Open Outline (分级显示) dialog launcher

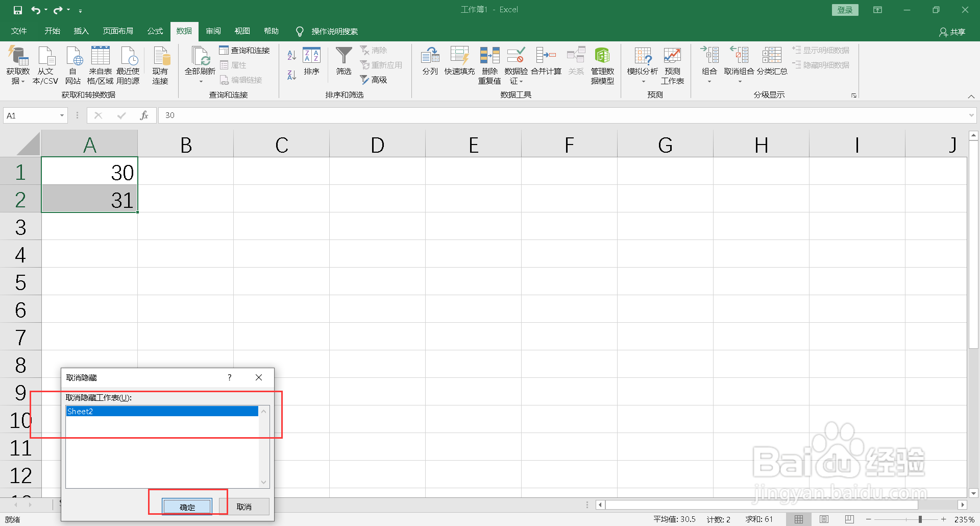[x=853, y=95]
